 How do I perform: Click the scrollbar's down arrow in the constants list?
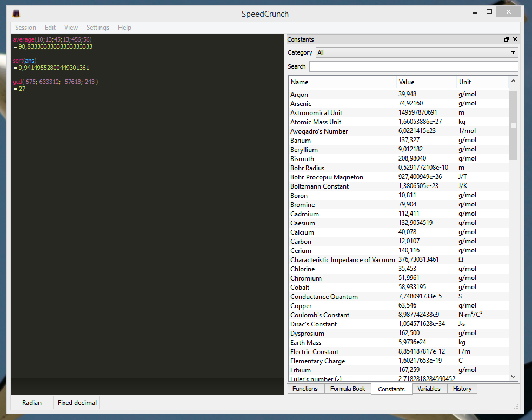(x=513, y=376)
